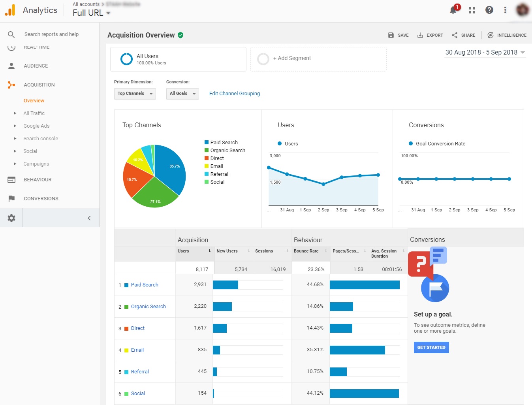The width and height of the screenshot is (532, 405).
Task: Click the All Users segment circle icon
Action: (126, 59)
